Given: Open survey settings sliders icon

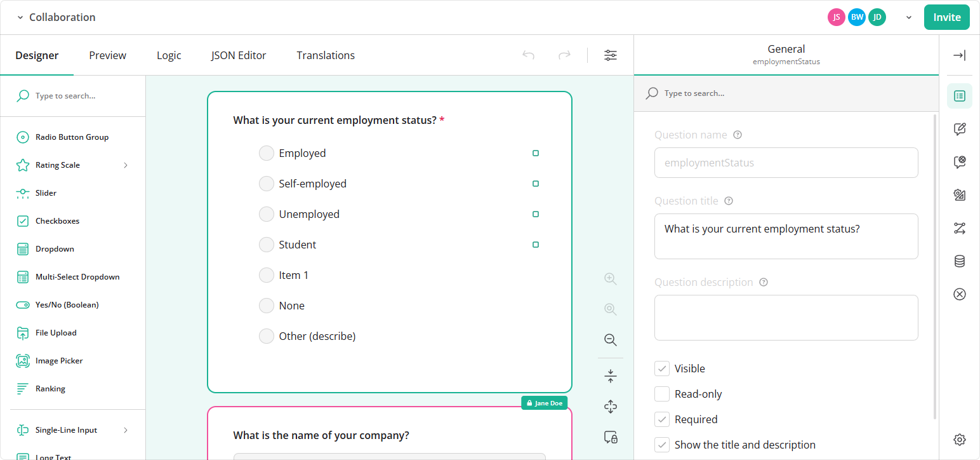Looking at the screenshot, I should pos(611,55).
